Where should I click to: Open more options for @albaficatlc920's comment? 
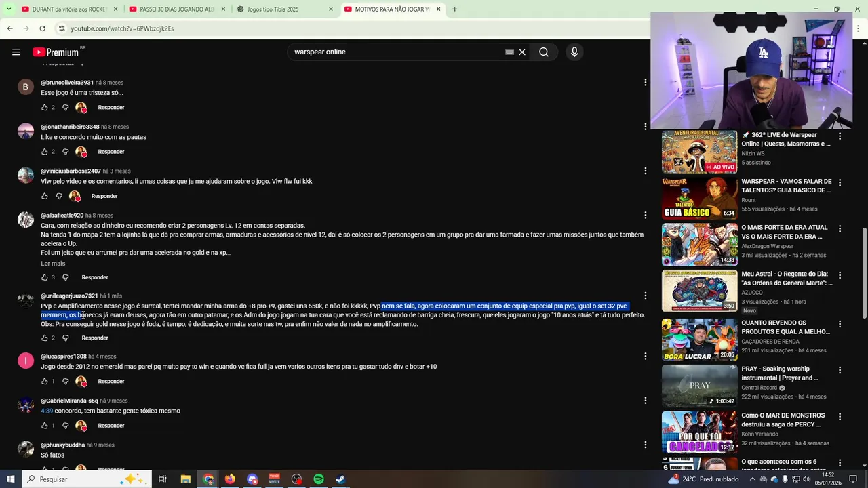tap(645, 216)
